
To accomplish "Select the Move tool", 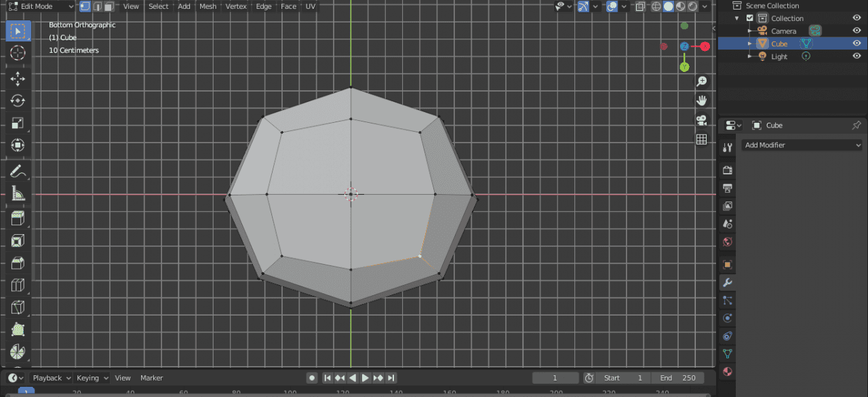I will click(18, 79).
